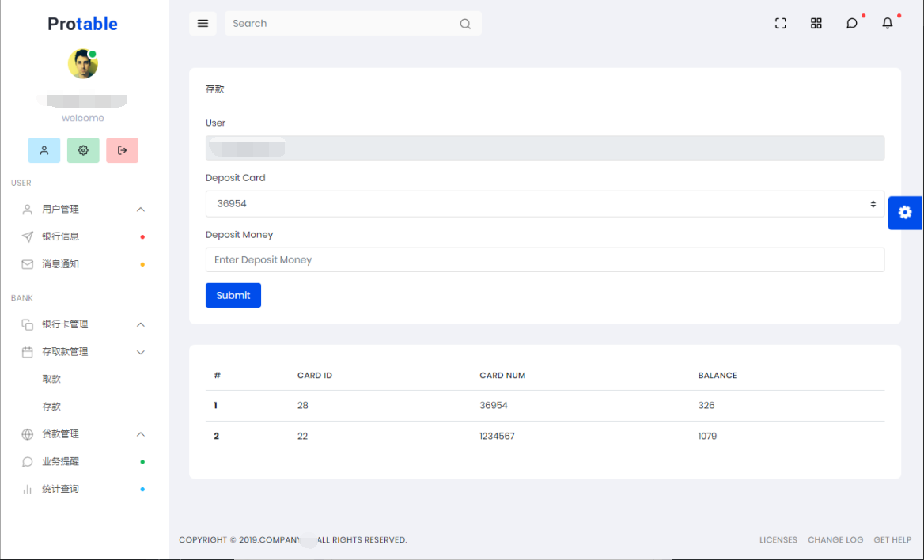Click the 贷款管理 globe icon
Screen dimensions: 924x560
(27, 434)
